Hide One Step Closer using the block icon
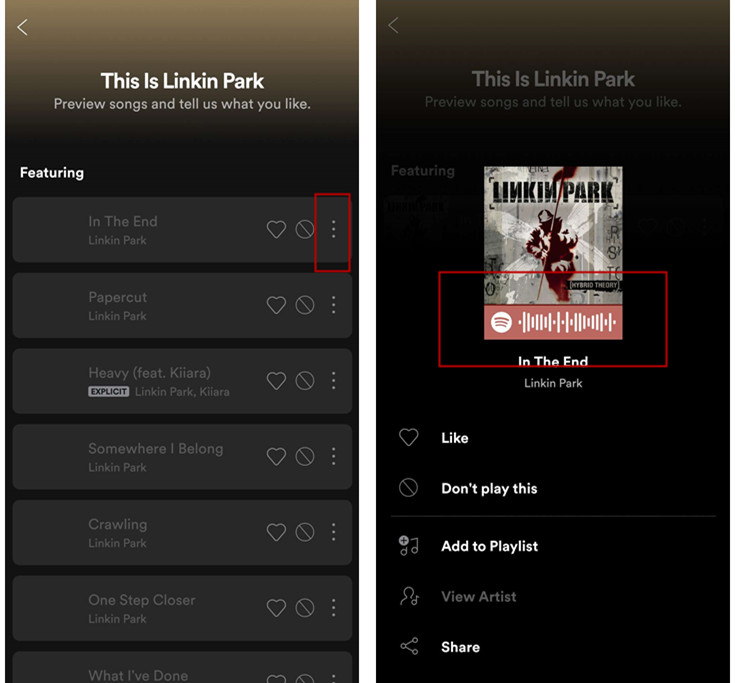 coord(305,608)
